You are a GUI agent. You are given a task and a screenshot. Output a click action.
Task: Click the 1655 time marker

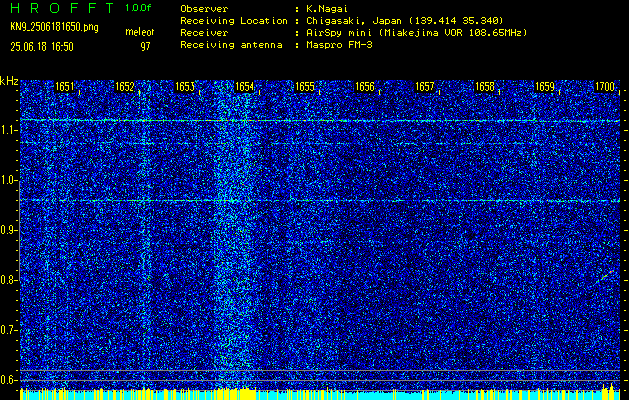tap(305, 87)
